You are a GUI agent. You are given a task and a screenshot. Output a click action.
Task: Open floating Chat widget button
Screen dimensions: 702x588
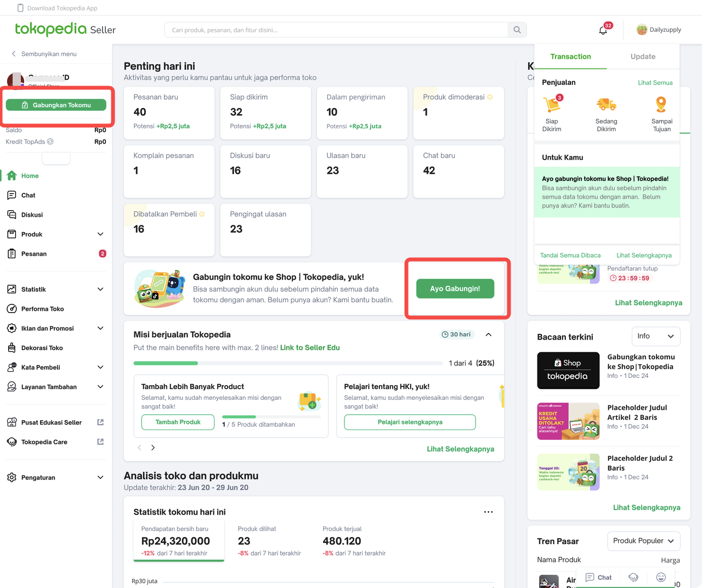[598, 578]
